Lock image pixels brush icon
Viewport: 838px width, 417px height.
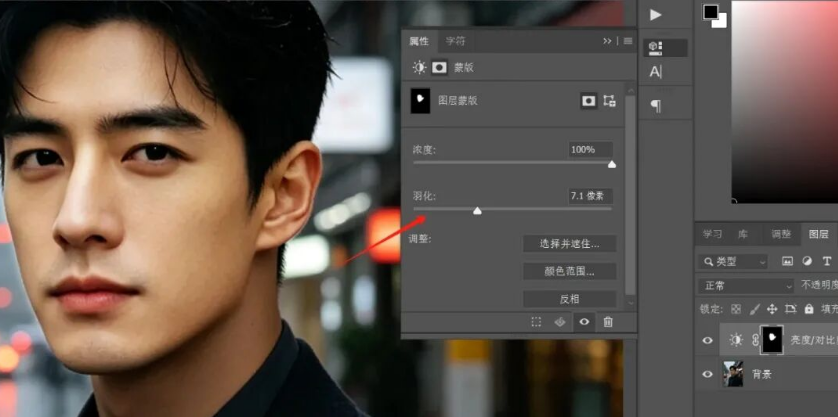(754, 309)
